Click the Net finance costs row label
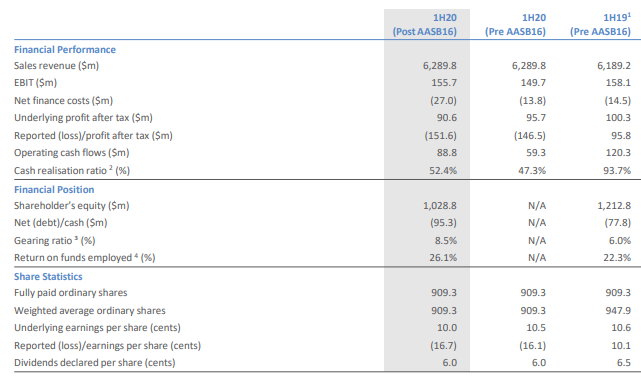The image size is (641, 377). (63, 101)
